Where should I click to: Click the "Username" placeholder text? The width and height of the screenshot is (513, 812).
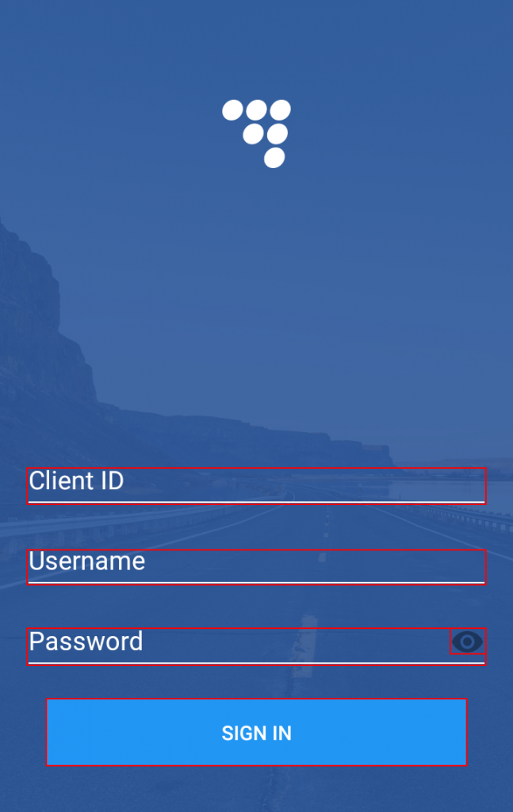[x=87, y=561]
